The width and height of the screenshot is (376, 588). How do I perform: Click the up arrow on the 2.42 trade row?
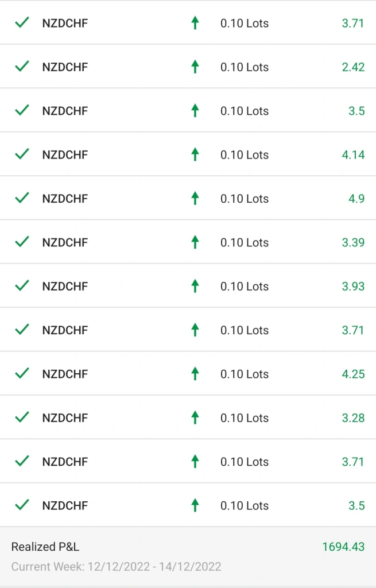[195, 67]
